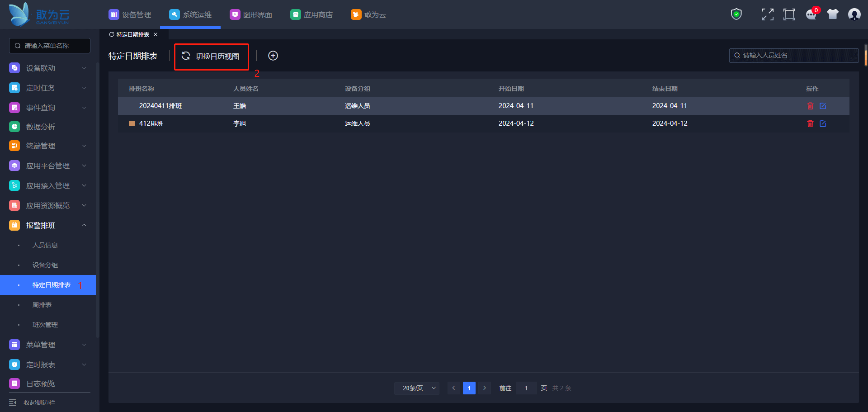Open the user avatar profile icon
Screen dimensions: 868x412
[854, 14]
